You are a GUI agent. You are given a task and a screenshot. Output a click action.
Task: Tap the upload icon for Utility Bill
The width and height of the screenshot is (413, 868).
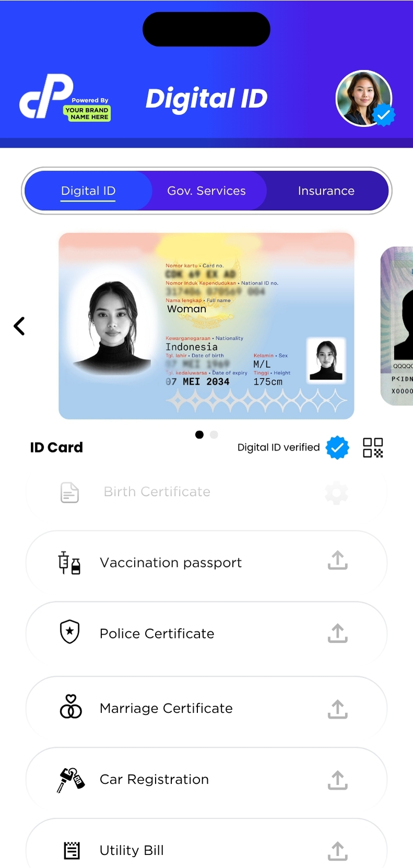338,851
